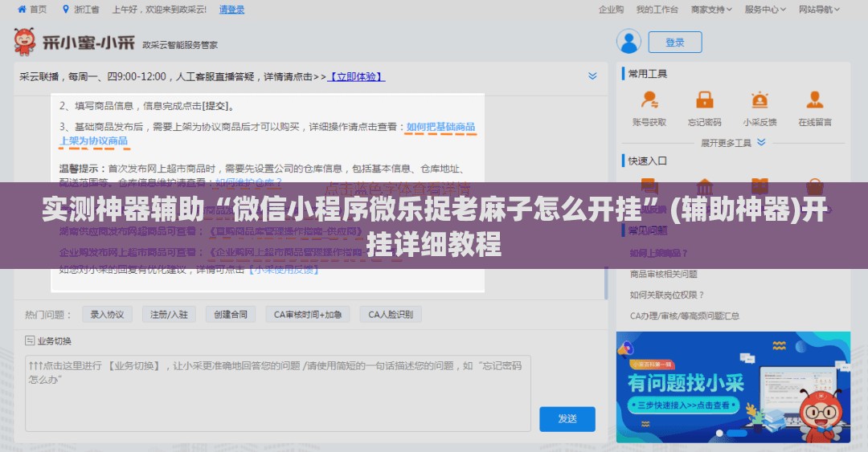
Task: Select hot question 注册/入驻
Action: point(169,315)
